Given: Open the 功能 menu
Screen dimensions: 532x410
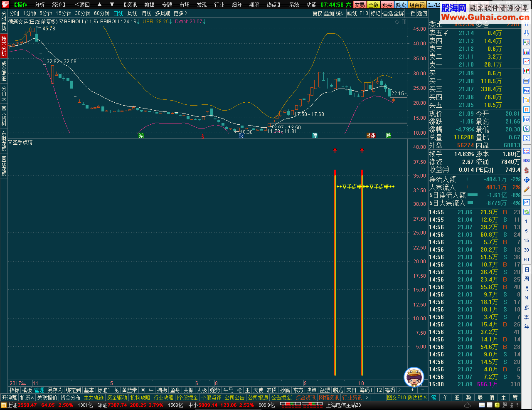Looking at the screenshot, I should click(311, 5).
